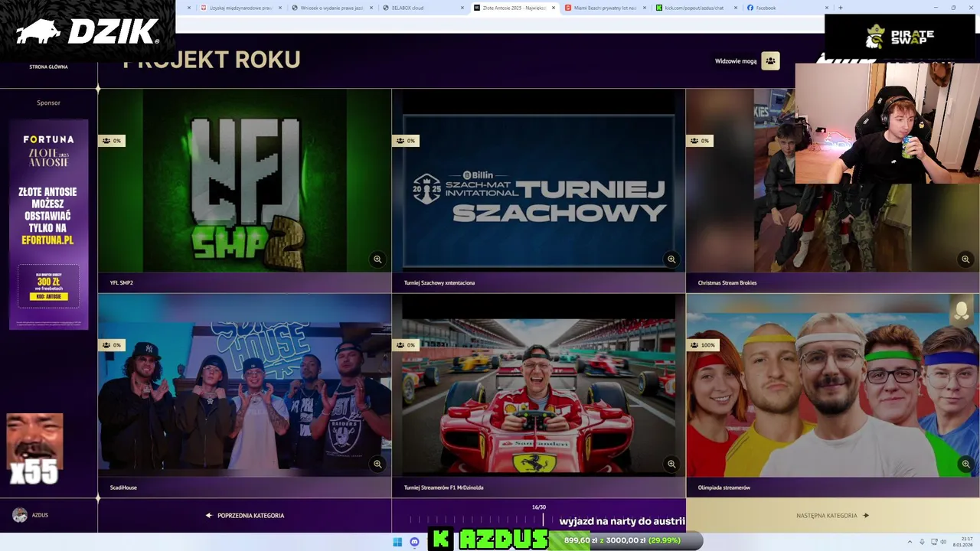Show hidden system tray icons
Image resolution: width=980 pixels, height=551 pixels.
pos(910,542)
